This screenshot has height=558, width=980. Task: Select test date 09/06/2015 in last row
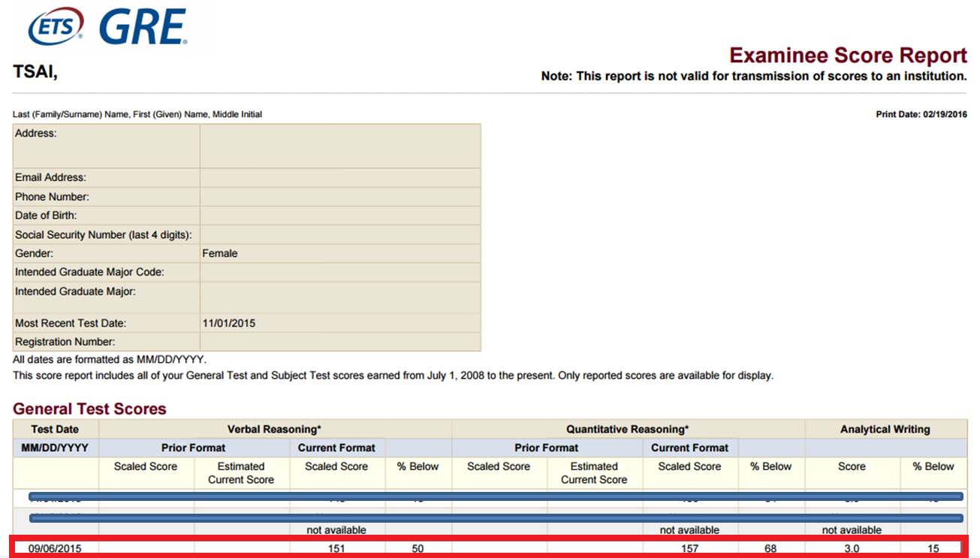[x=55, y=549]
